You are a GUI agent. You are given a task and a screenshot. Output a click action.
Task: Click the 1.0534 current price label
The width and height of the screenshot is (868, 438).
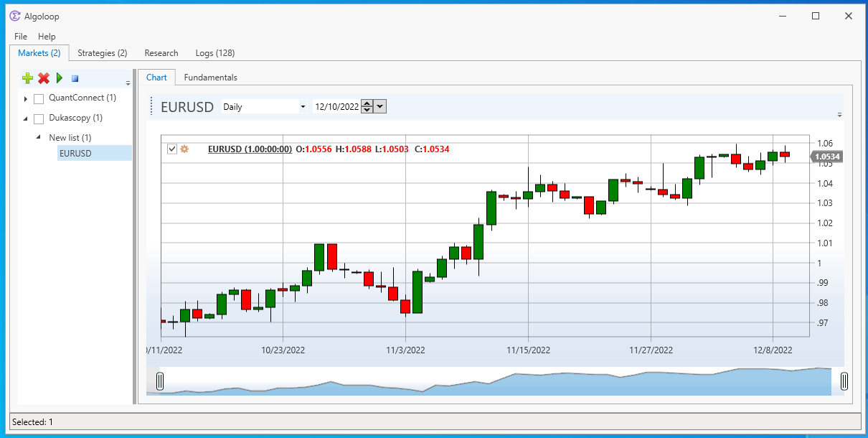pos(828,156)
